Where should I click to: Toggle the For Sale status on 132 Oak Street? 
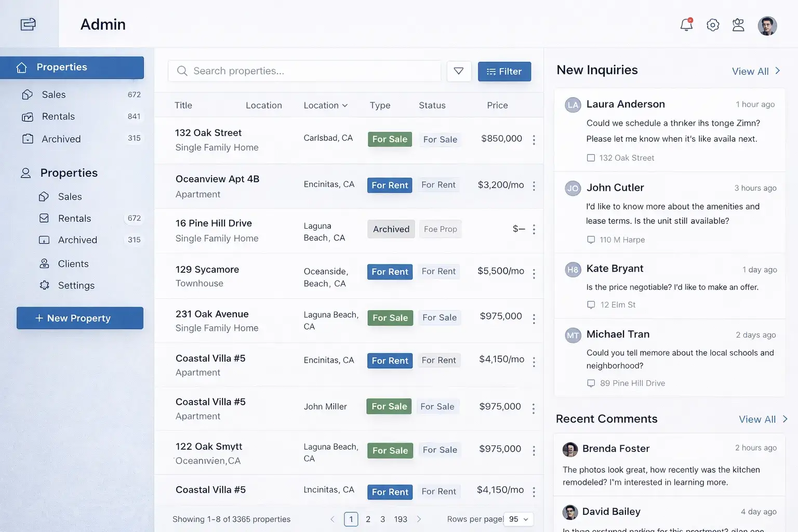390,139
